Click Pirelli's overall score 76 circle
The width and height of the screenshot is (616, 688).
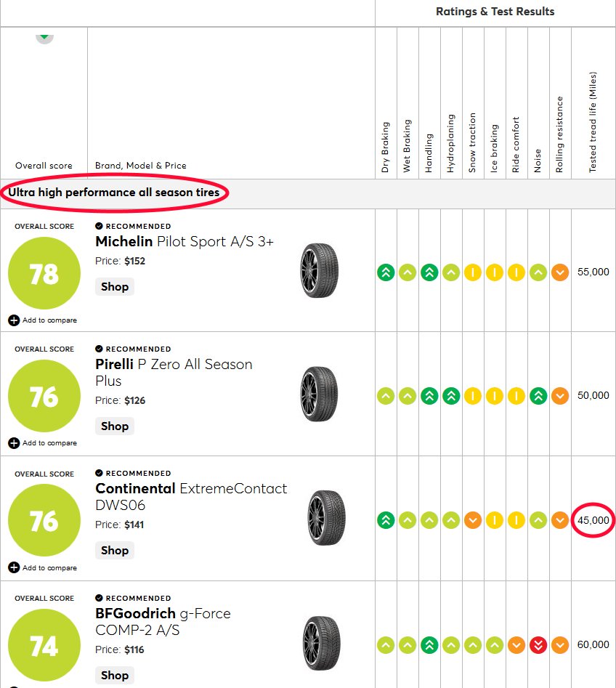[44, 396]
